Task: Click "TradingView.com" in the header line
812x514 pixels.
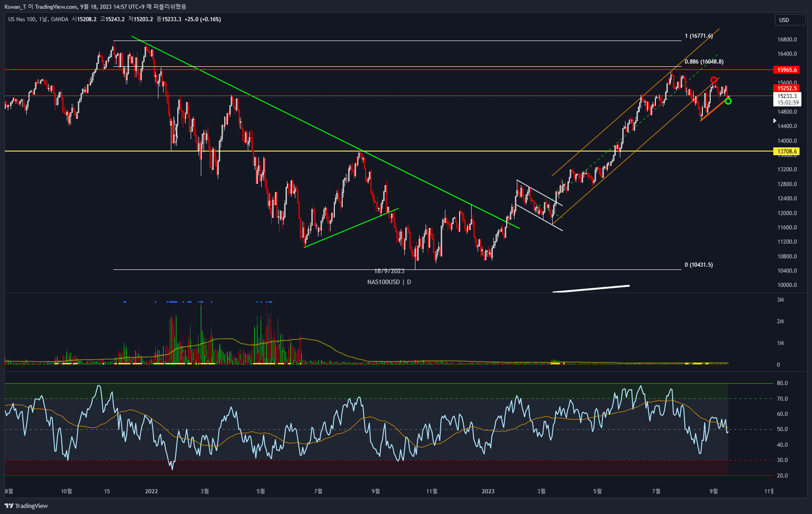Action: coord(56,7)
